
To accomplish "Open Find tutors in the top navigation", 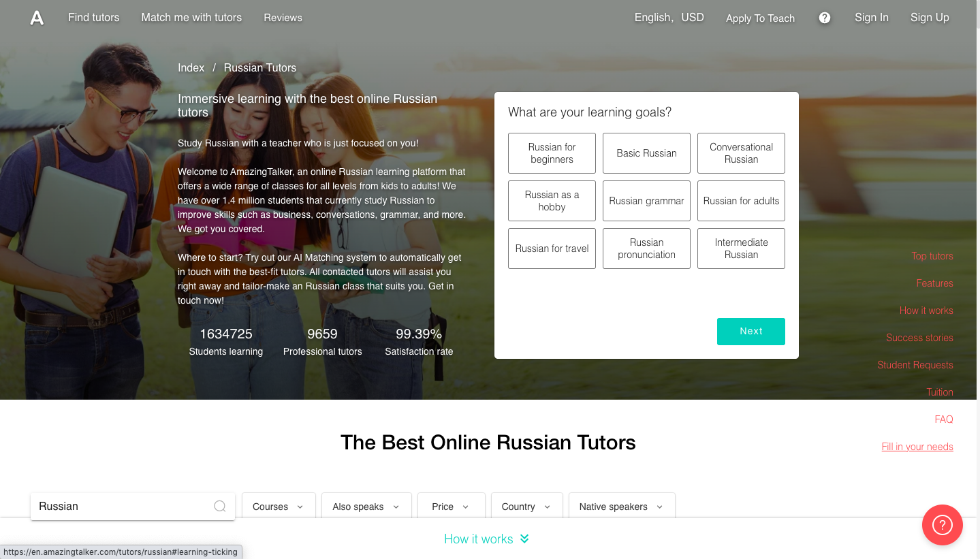I will point(93,18).
